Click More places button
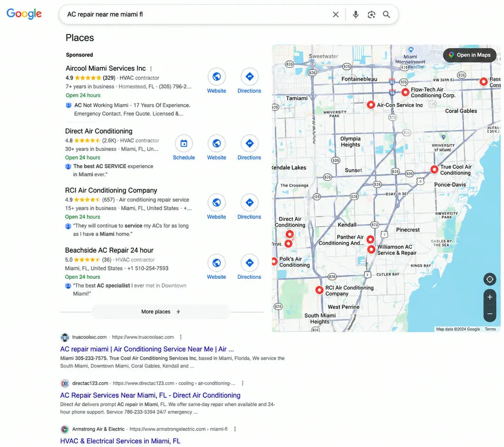Screen dimensions: 504x447 pos(161,312)
